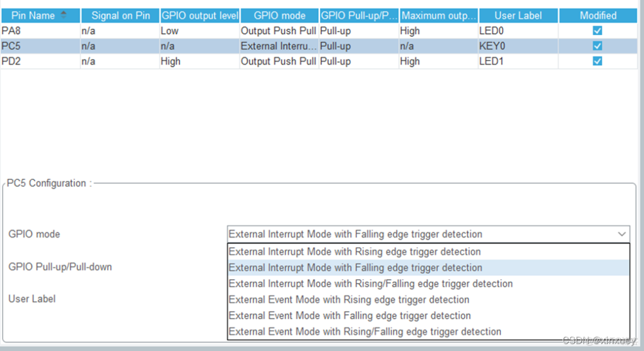Toggle the Modified checkbox for PD2

598,61
